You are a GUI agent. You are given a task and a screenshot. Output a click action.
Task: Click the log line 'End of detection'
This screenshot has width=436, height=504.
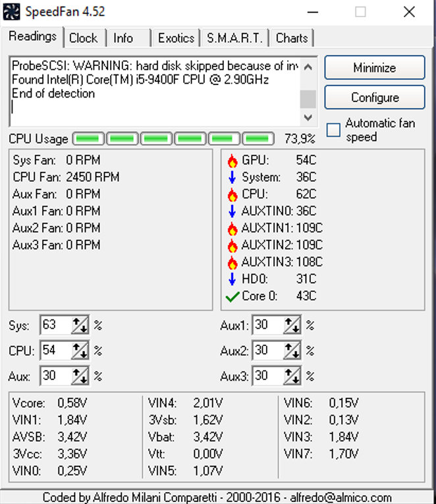point(53,94)
